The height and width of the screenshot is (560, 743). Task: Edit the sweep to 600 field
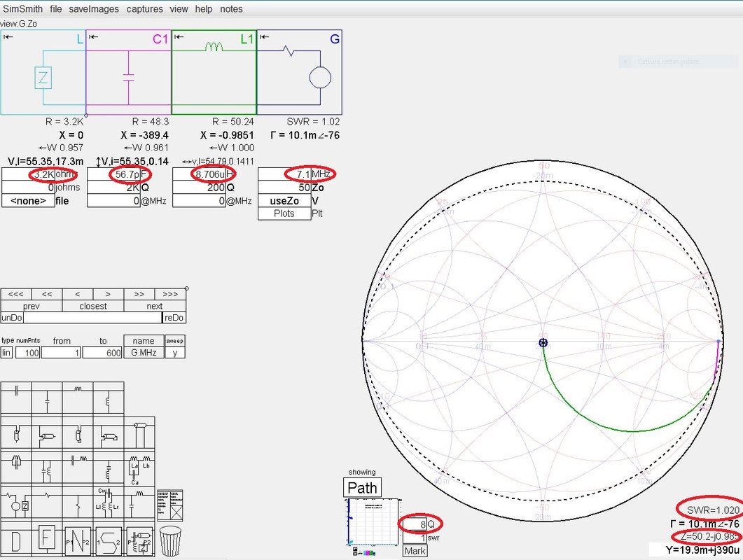[102, 353]
